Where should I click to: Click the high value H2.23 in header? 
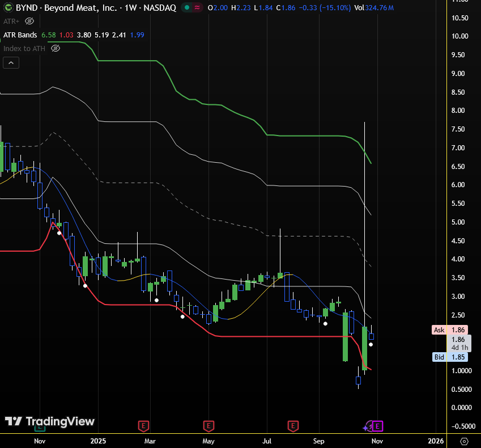click(x=241, y=8)
